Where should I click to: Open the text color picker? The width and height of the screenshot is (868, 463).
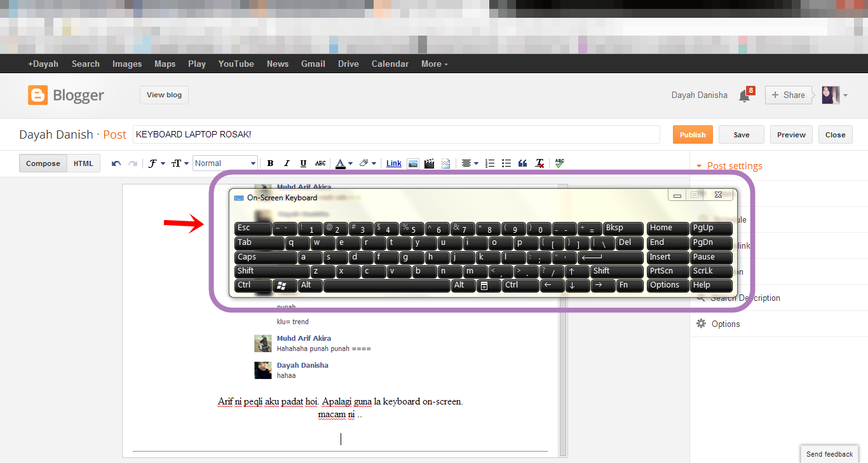[x=344, y=163]
